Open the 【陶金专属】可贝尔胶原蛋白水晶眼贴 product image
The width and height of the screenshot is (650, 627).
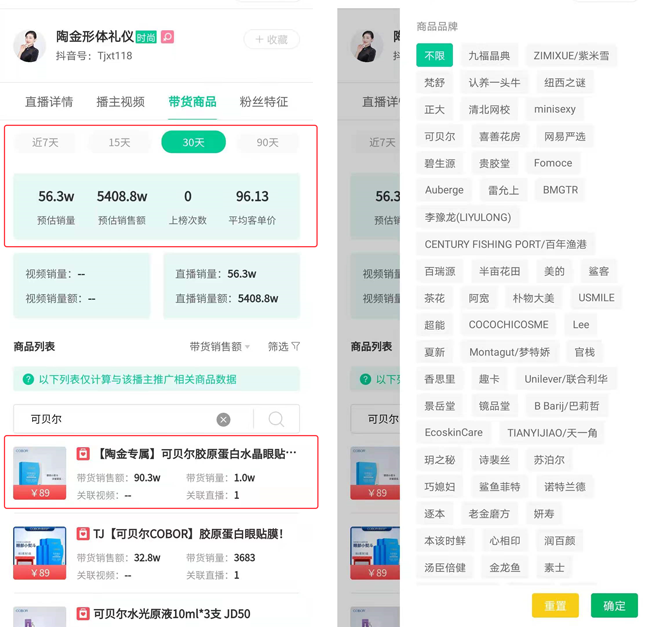pos(40,473)
